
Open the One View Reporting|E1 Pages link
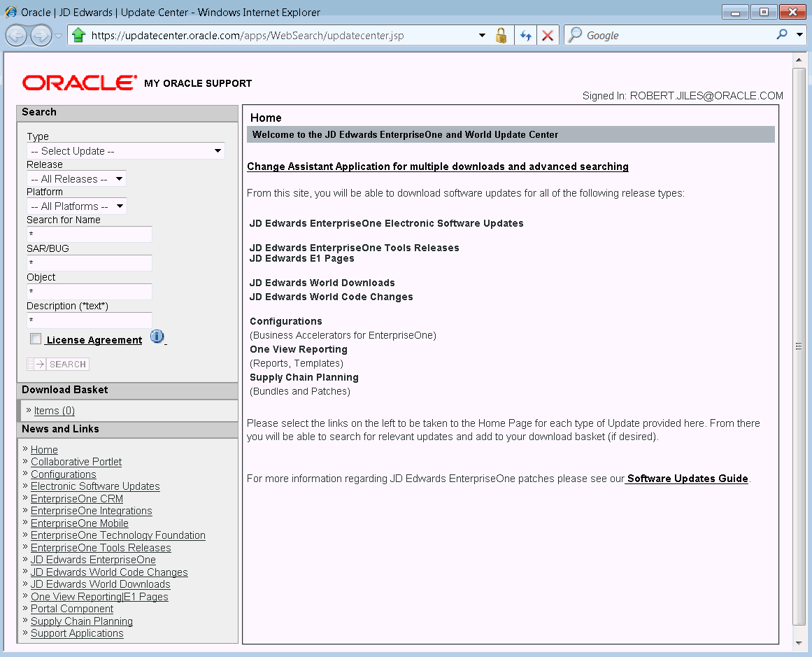99,596
